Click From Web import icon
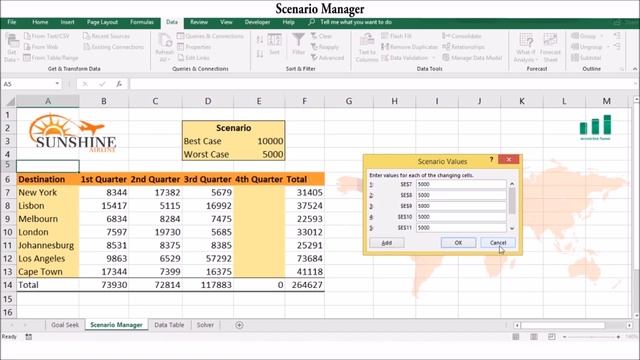 (28, 47)
